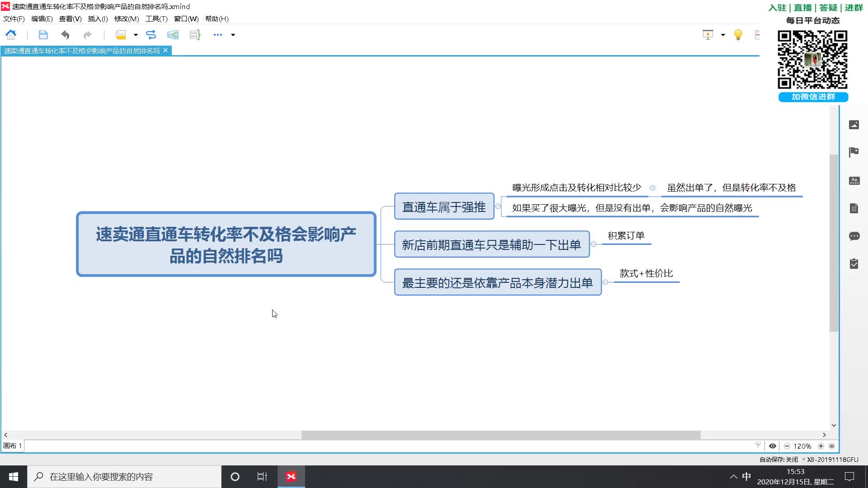
Task: Open presentation mode dropdown arrow
Action: coord(723,35)
